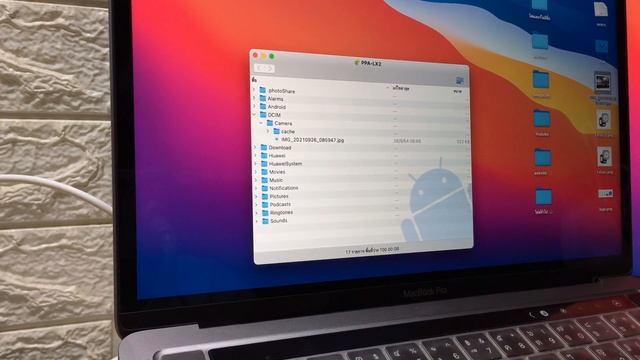Select the Sounds folder icon
The height and width of the screenshot is (360, 640).
tap(265, 221)
